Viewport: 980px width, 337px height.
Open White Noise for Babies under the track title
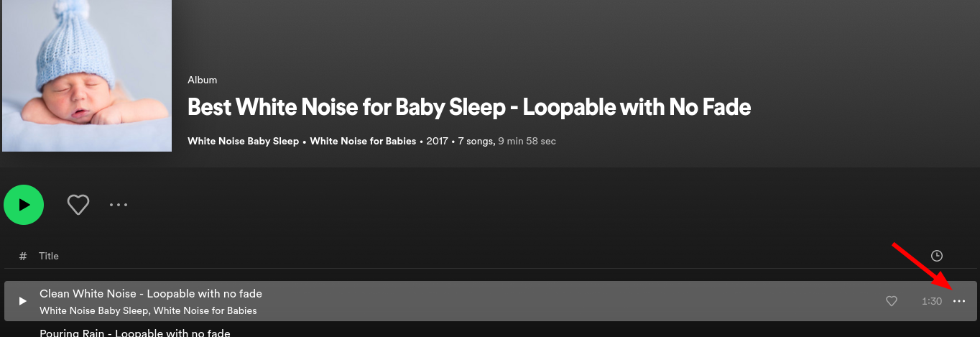pyautogui.click(x=205, y=310)
